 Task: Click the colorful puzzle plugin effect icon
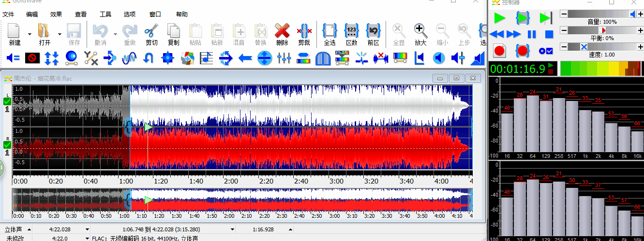(187, 58)
